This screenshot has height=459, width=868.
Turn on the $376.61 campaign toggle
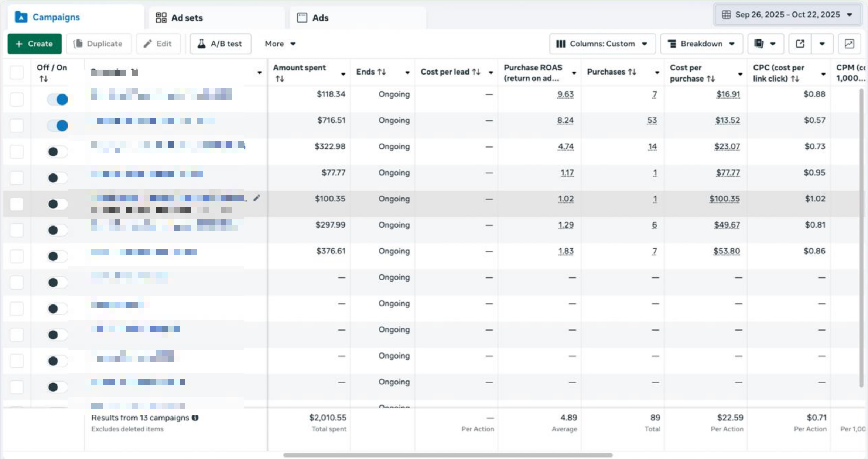(58, 256)
